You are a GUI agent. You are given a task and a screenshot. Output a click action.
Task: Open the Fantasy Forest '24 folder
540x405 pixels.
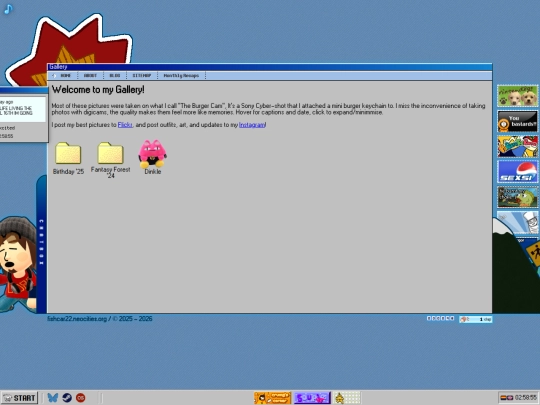(110, 160)
